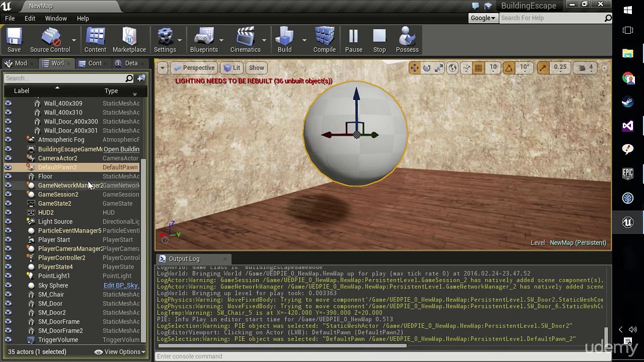Toggle visibility of Light Source
Screen dimensions: 644x362
8,222
